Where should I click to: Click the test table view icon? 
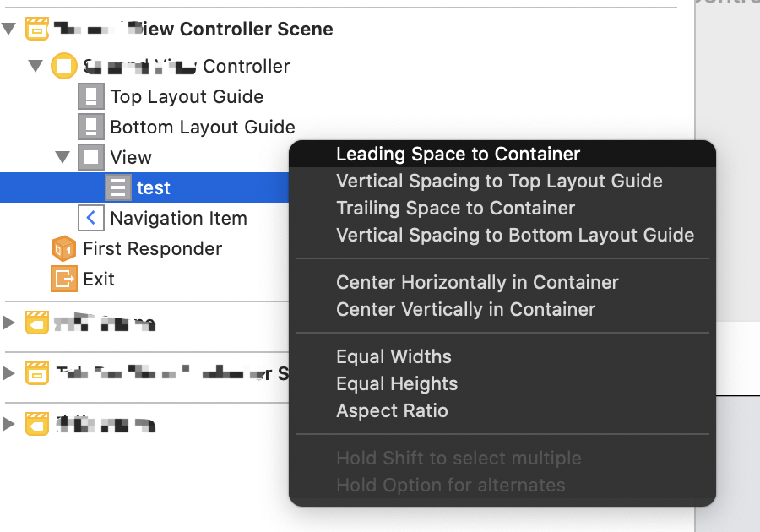[118, 187]
